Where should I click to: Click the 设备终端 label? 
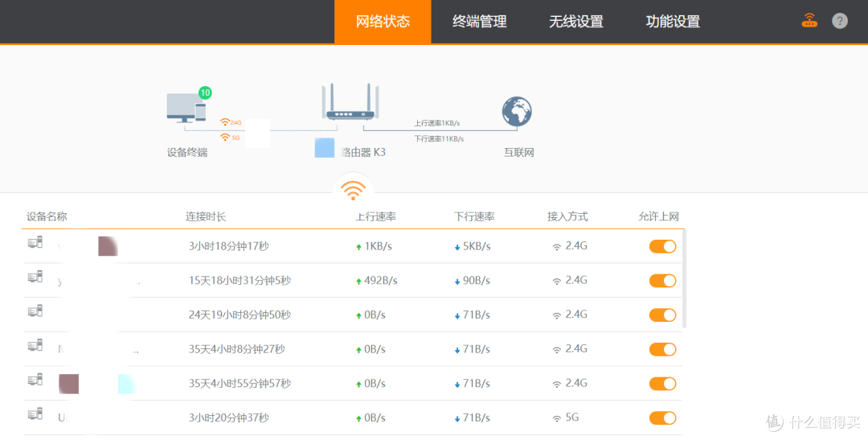187,152
